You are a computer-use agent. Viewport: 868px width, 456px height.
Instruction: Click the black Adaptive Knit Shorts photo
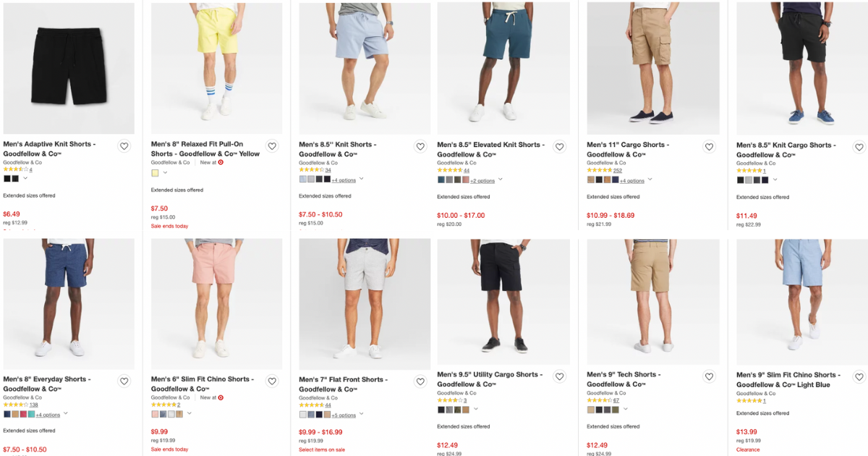coord(69,69)
